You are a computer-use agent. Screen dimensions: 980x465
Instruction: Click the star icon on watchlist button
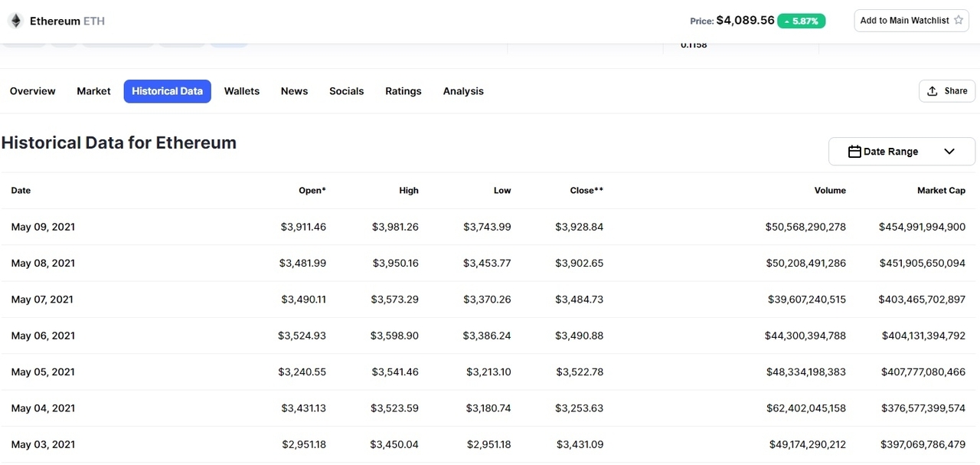click(958, 21)
